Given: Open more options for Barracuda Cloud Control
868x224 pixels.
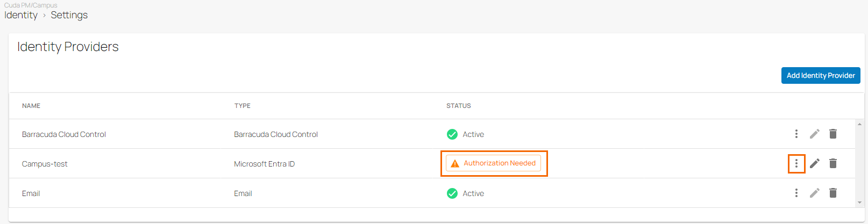Looking at the screenshot, I should (796, 134).
